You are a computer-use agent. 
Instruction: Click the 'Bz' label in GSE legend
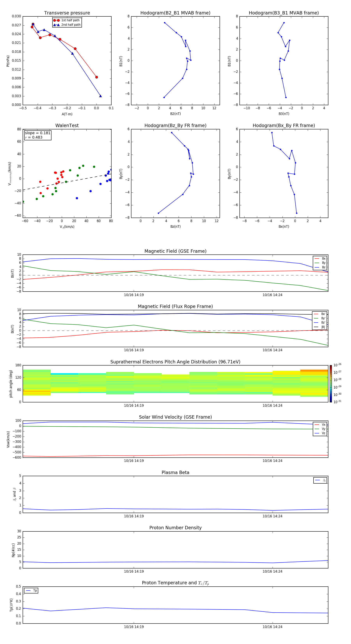324,268
